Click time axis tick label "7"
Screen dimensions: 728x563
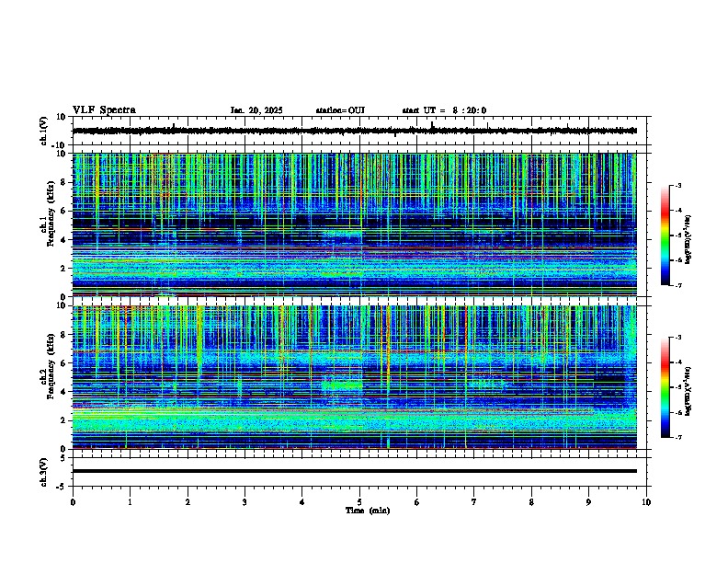coord(474,502)
